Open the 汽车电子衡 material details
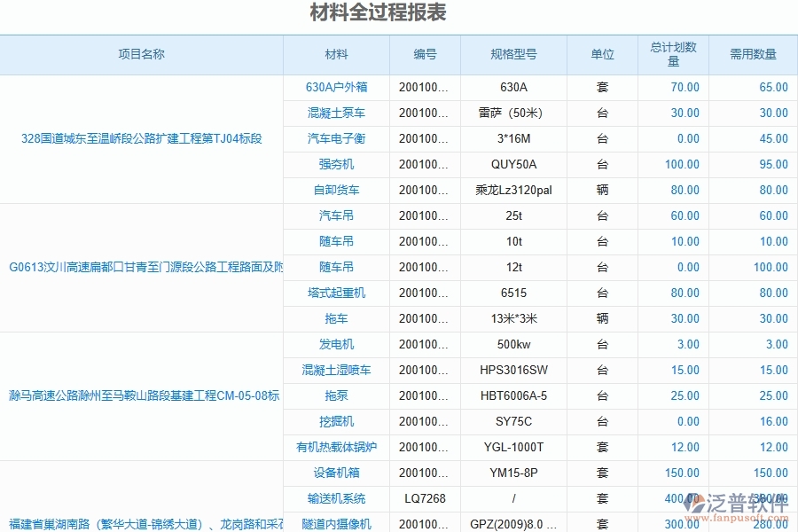Viewport: 798px width, 532px height. tap(335, 138)
